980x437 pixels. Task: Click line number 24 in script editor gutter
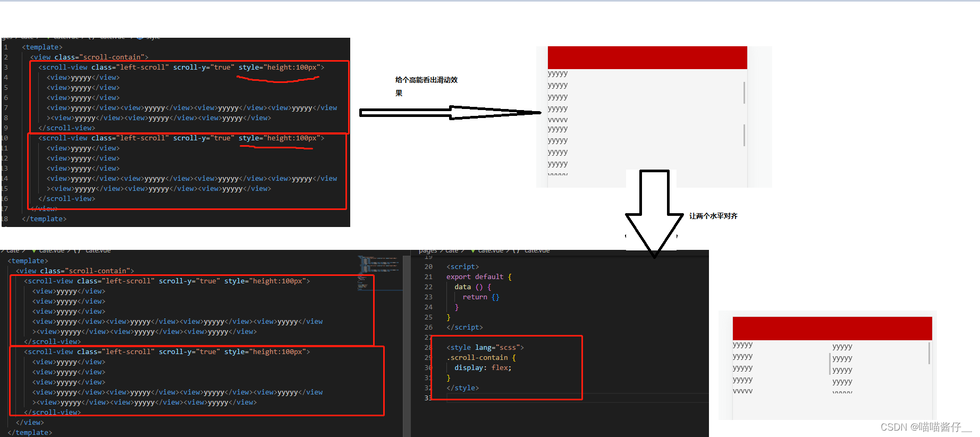[428, 307]
